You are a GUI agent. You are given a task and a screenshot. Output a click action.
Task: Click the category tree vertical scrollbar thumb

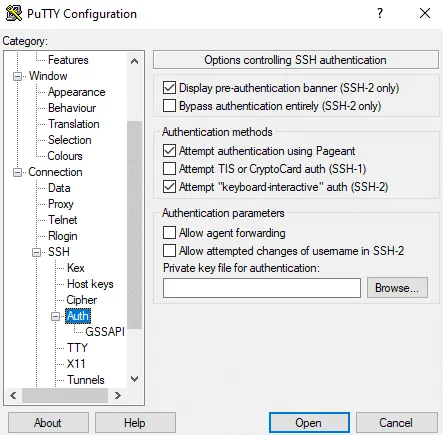tap(135, 225)
